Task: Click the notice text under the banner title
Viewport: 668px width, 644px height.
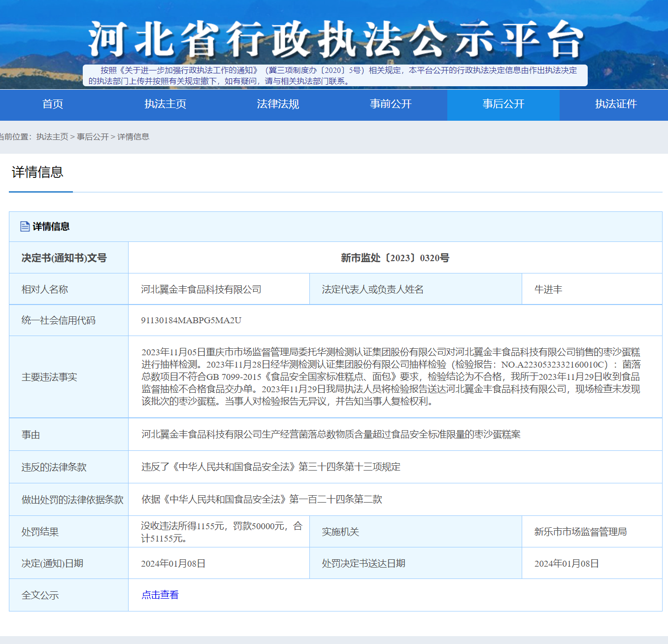Action: point(335,76)
